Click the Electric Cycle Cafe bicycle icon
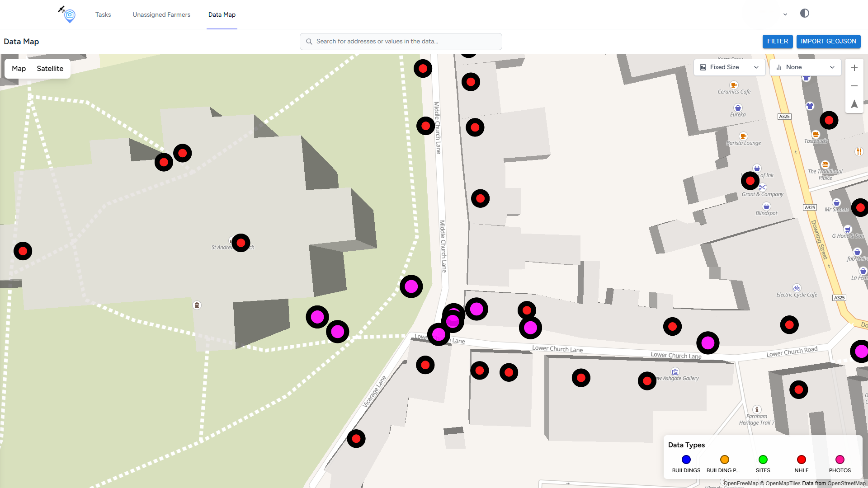The width and height of the screenshot is (868, 488). coord(797,288)
